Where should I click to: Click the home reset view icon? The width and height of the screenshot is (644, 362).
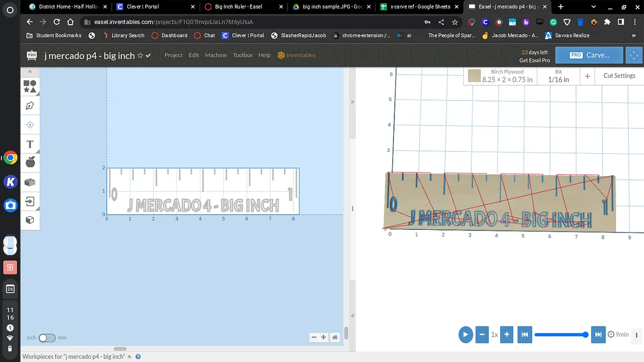pos(335,337)
